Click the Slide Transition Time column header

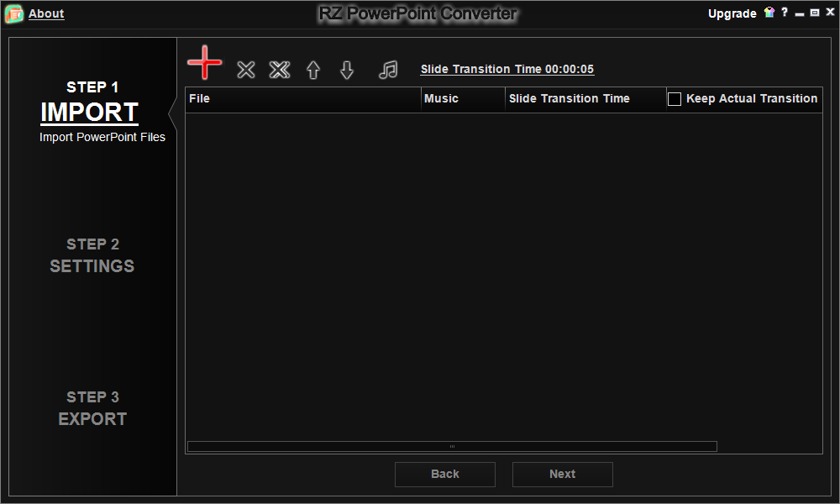point(585,99)
